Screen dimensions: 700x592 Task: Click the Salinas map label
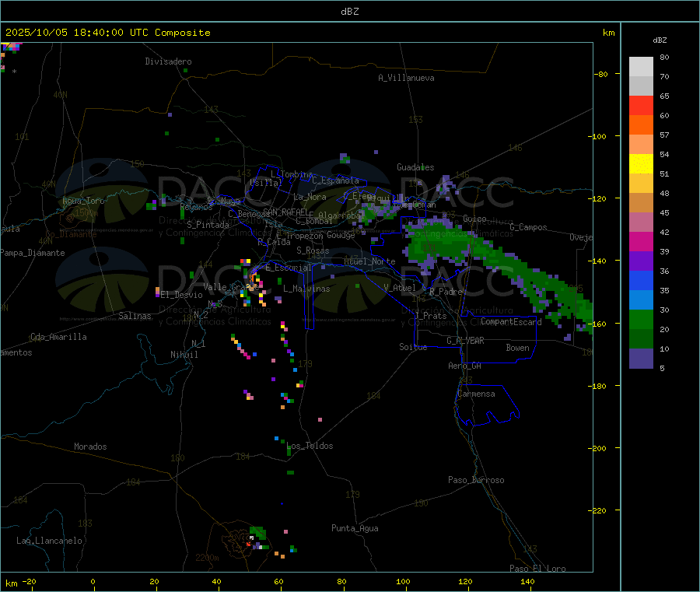pos(135,316)
